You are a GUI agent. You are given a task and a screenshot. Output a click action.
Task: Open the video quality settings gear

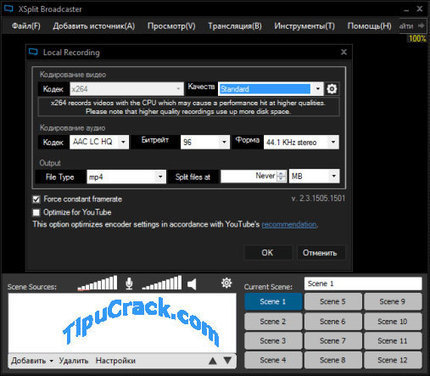click(x=332, y=89)
